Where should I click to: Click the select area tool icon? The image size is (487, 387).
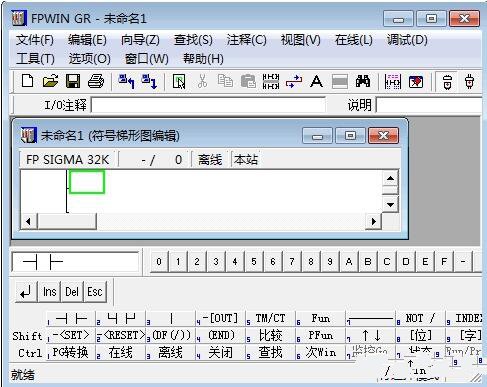(x=179, y=82)
